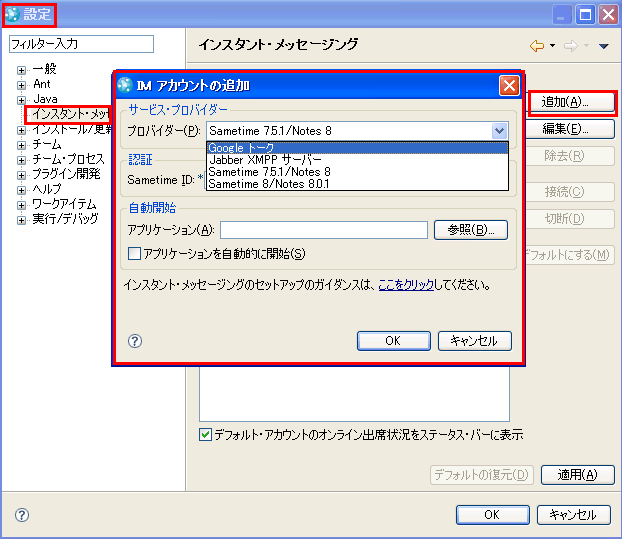Screen dimensions: 622x539
Task: Click the Ant tree label
Action: [42, 84]
